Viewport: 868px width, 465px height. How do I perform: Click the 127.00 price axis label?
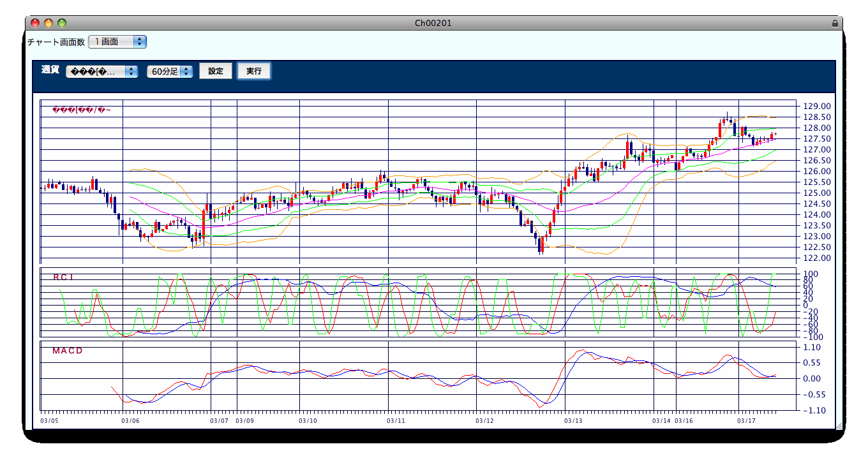[817, 150]
